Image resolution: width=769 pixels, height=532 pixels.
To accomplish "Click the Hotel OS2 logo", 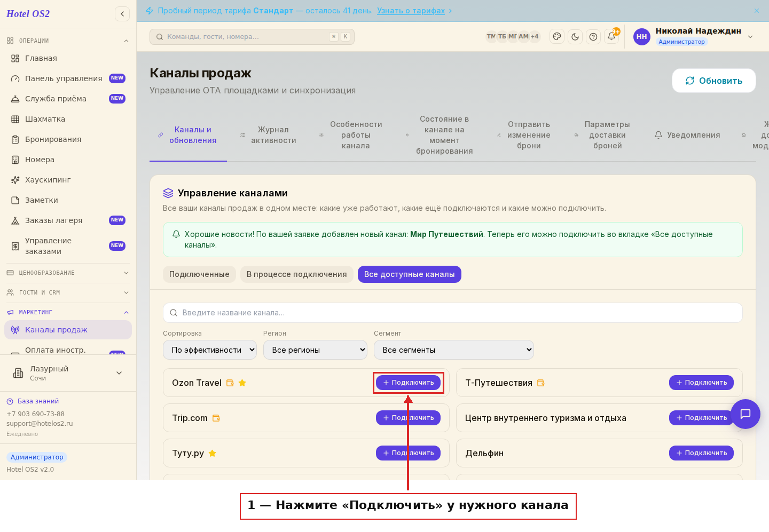I will (28, 14).
